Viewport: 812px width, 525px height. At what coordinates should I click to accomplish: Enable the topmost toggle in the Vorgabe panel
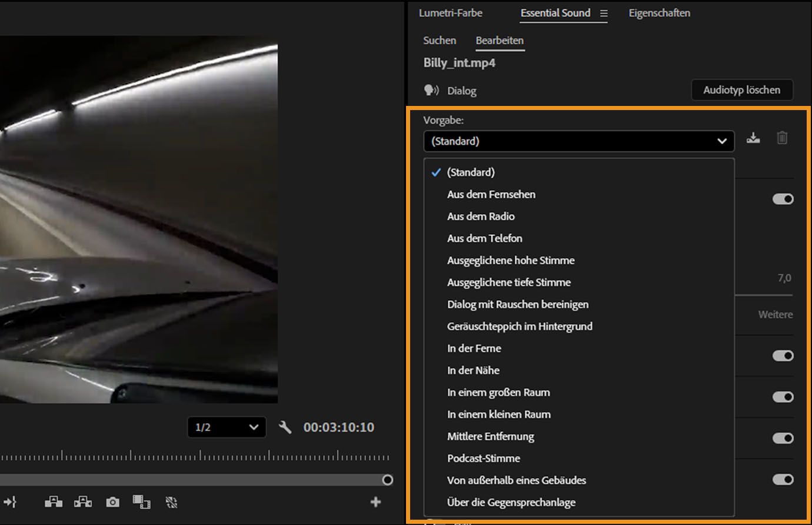point(783,198)
